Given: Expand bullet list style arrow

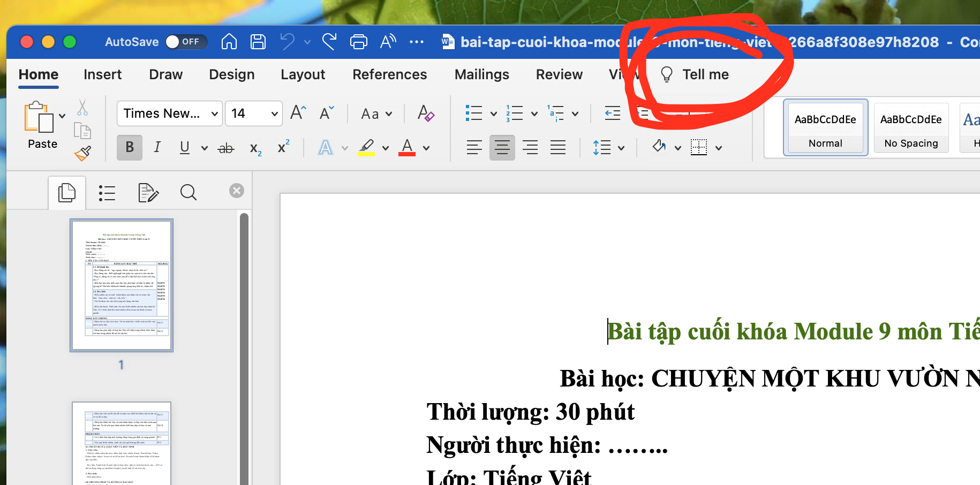Looking at the screenshot, I should (493, 113).
